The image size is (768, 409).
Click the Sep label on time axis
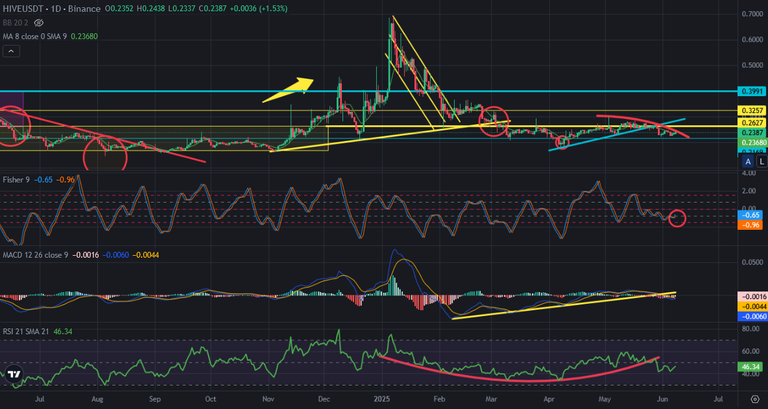[154, 399]
